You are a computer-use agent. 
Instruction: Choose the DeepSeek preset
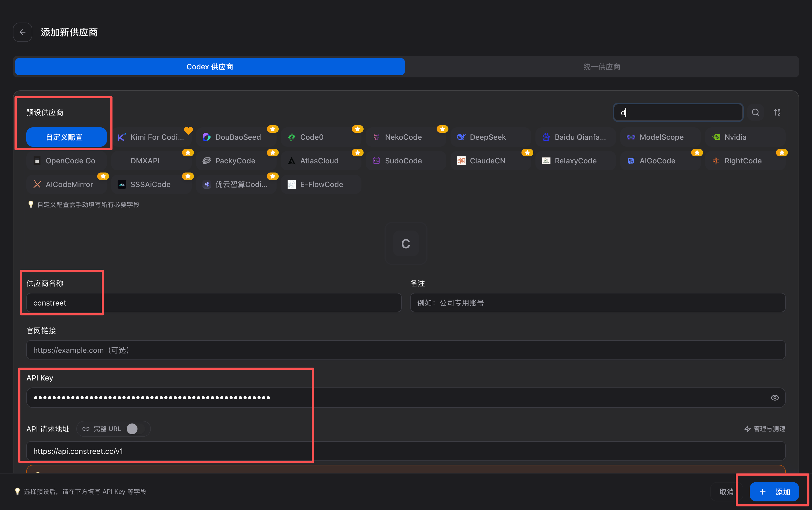pos(491,137)
